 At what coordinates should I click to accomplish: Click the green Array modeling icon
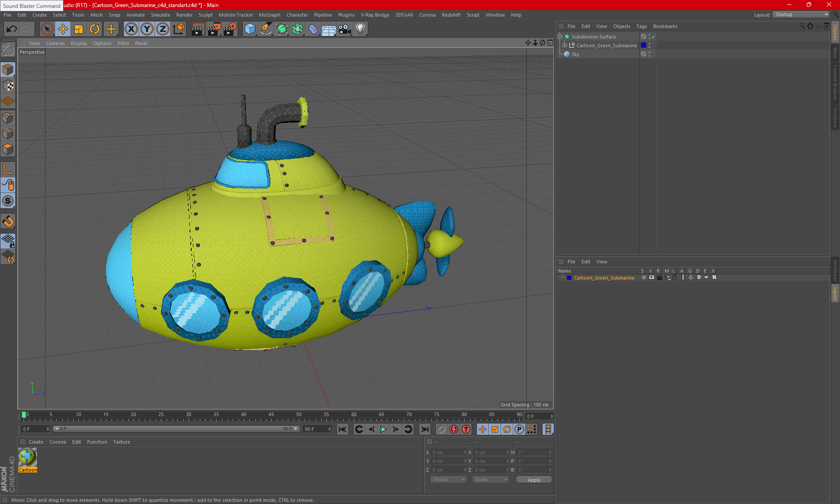(x=297, y=29)
